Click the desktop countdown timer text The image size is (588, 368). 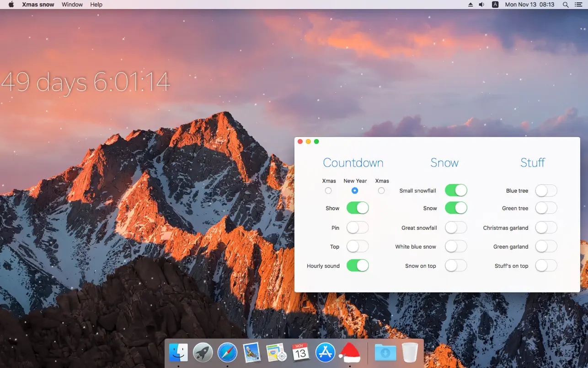tap(86, 82)
